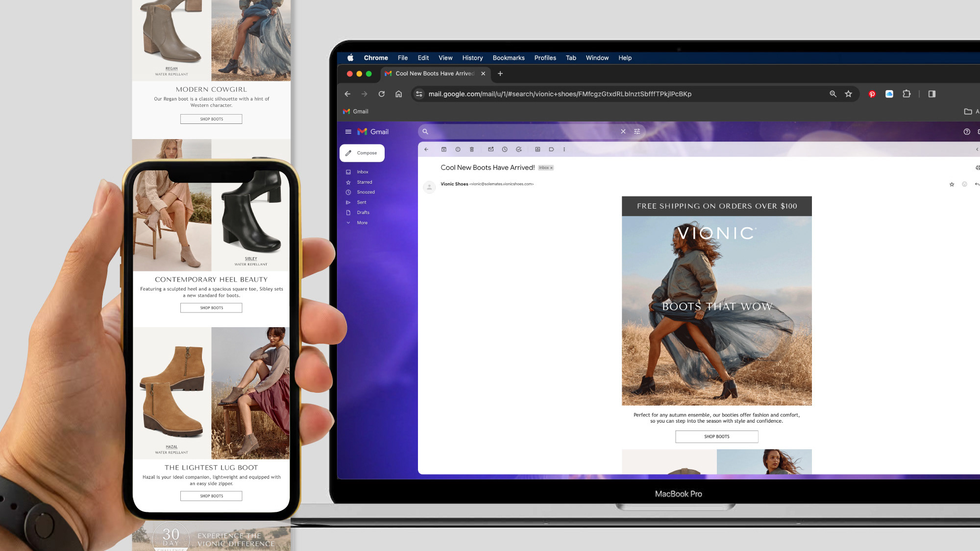The image size is (980, 551).
Task: Click the Vionic hero image in email
Action: [x=716, y=311]
